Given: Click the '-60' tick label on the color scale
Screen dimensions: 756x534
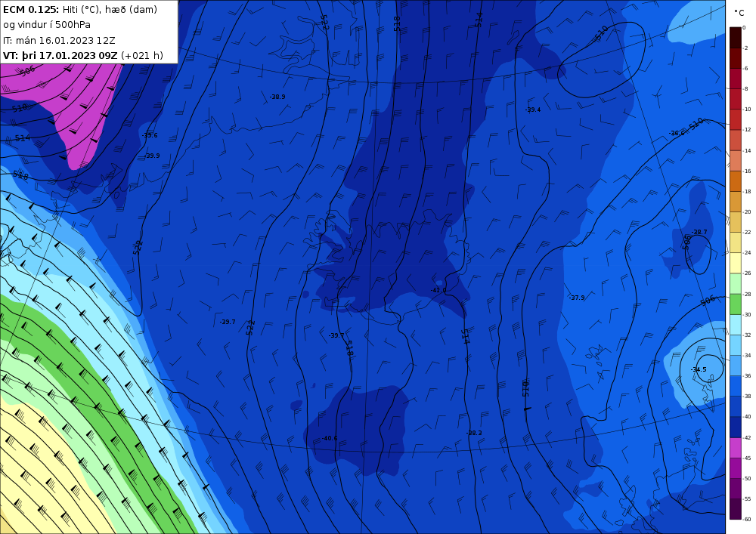Looking at the screenshot, I should point(747,519).
